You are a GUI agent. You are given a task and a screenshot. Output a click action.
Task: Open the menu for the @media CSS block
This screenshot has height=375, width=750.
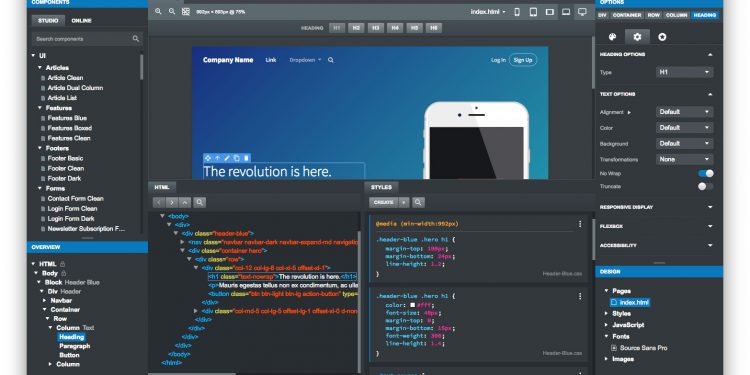pos(580,224)
